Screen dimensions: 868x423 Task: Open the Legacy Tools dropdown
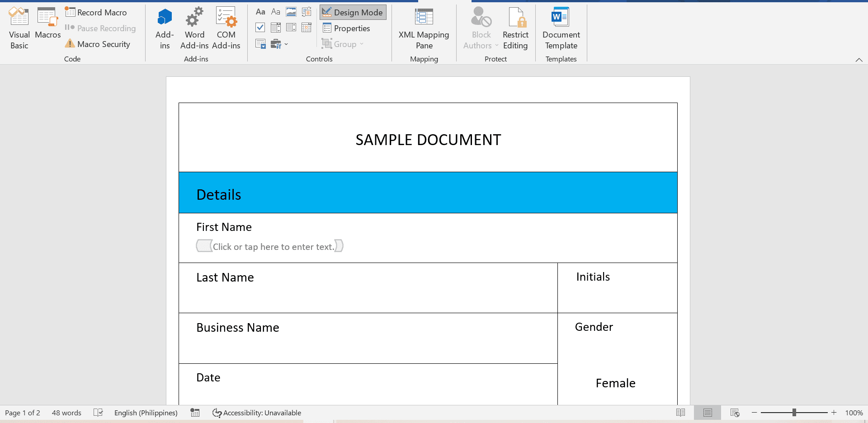279,44
